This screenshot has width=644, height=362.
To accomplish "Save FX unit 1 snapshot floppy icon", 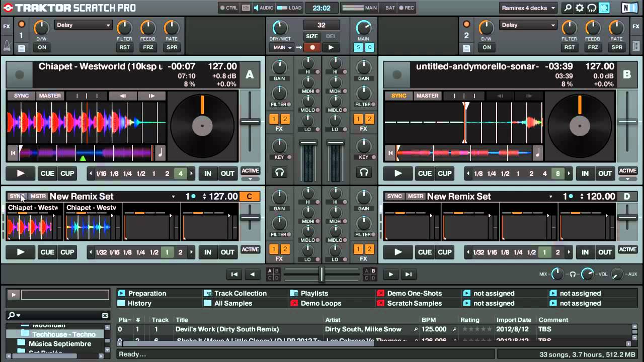I will (21, 48).
